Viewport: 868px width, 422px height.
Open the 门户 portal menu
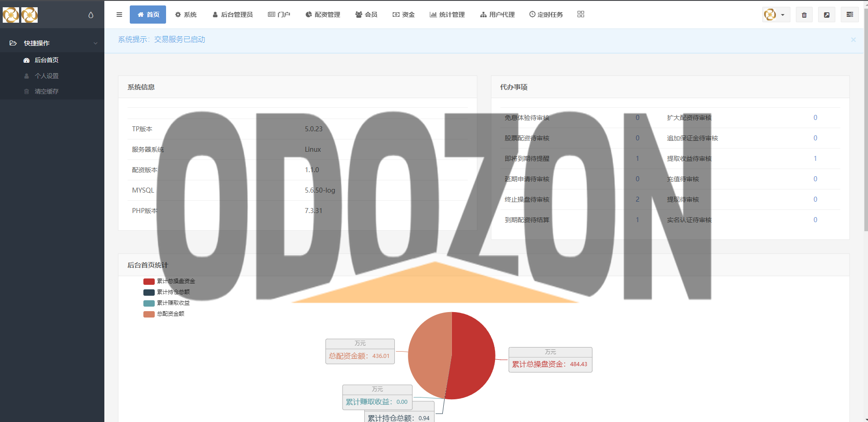pyautogui.click(x=279, y=15)
